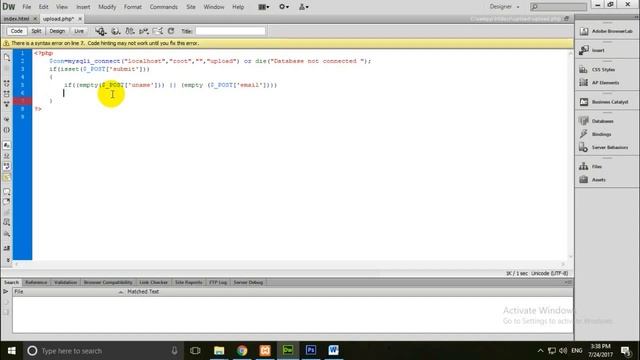Open the Commands menu

click(164, 7)
